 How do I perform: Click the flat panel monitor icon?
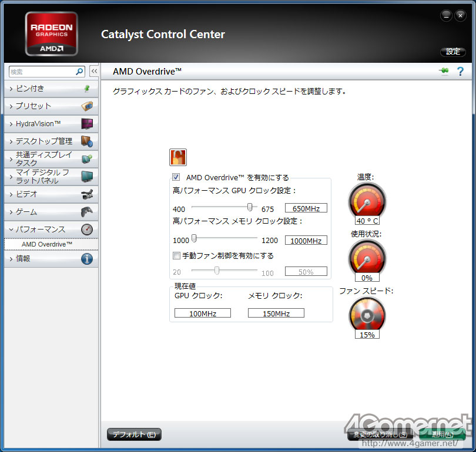point(87,177)
